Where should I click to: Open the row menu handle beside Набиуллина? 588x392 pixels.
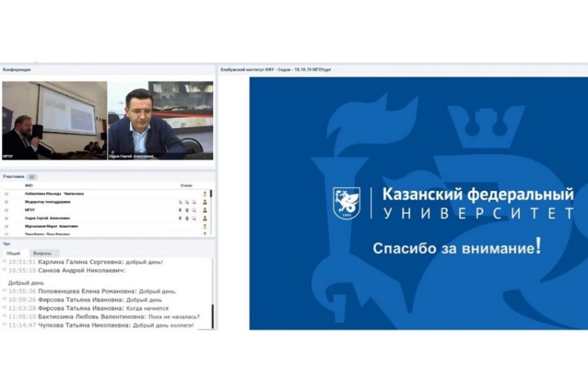click(7, 194)
